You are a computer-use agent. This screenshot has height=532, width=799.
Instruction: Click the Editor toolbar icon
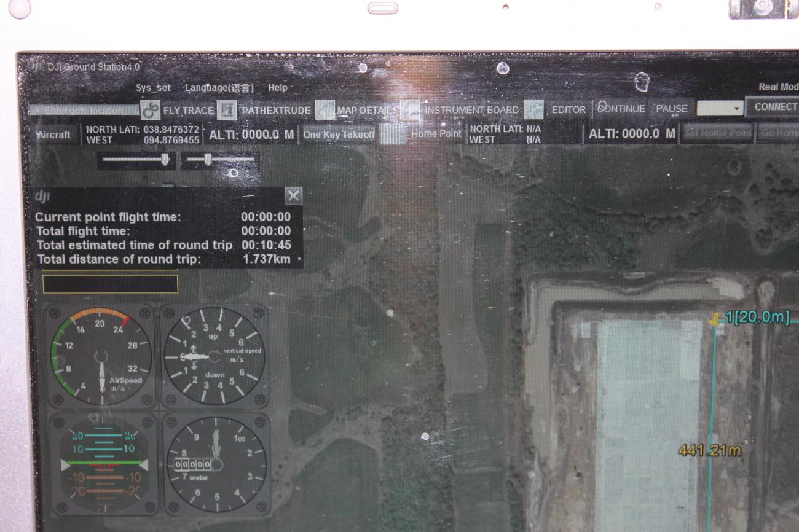pos(534,111)
